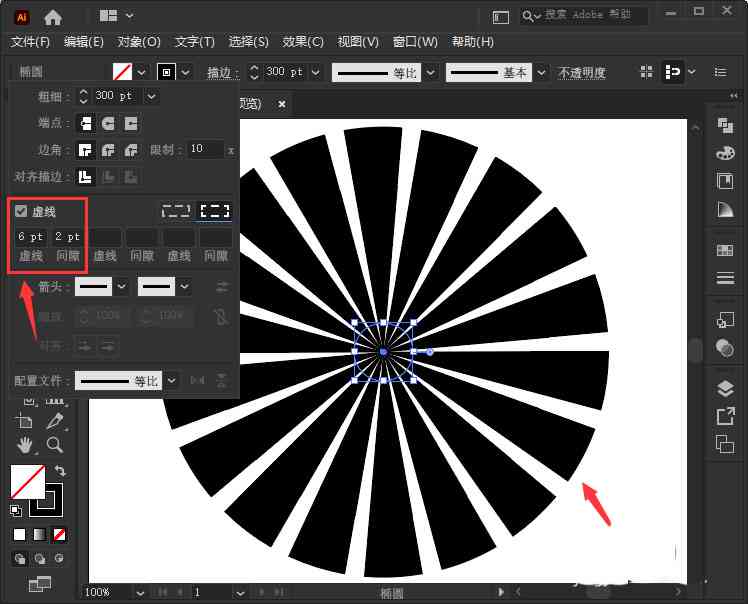Viewport: 748px width, 604px height.
Task: Open the Swatches panel icon in right dock
Action: click(x=725, y=250)
